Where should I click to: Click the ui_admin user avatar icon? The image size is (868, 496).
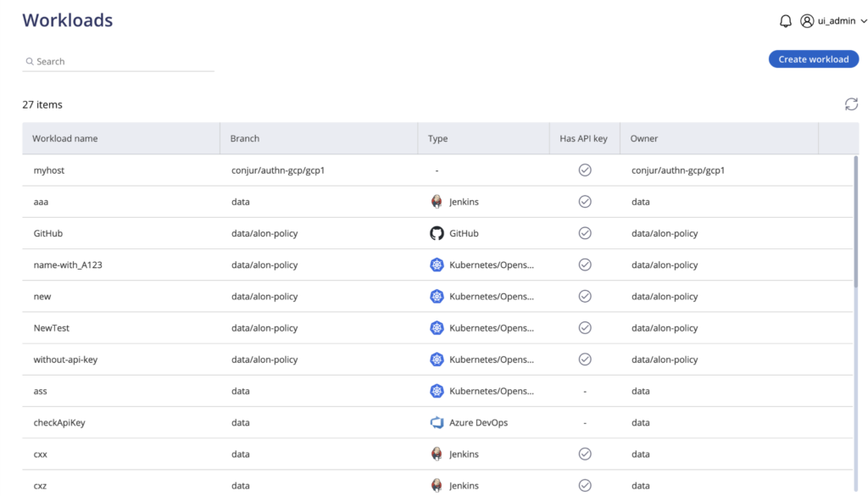[807, 21]
